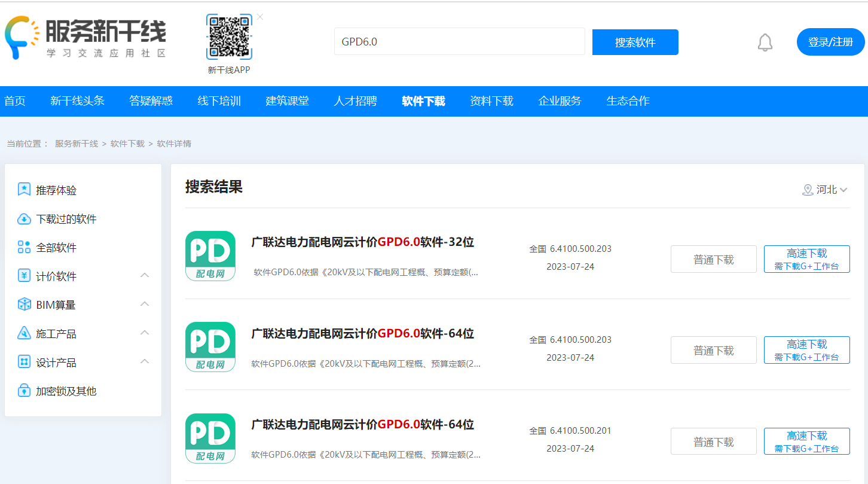Click the 加密锁及其他 lock icon
This screenshot has width=868, height=484.
point(24,391)
